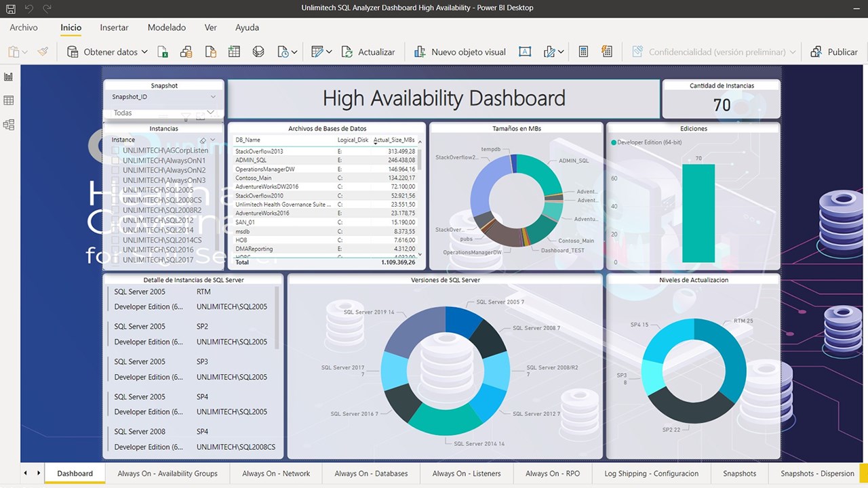Sort table by Actual_Size_MBs column header

pos(394,140)
